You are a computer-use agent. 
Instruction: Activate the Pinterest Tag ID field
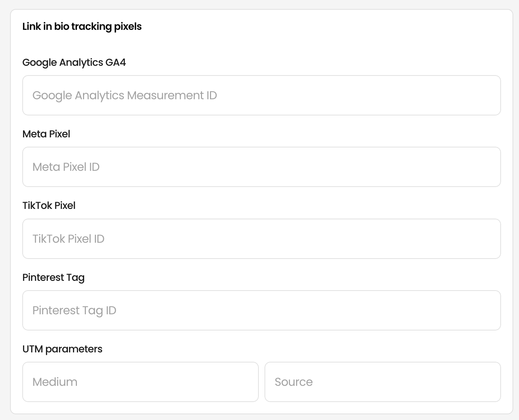[261, 310]
